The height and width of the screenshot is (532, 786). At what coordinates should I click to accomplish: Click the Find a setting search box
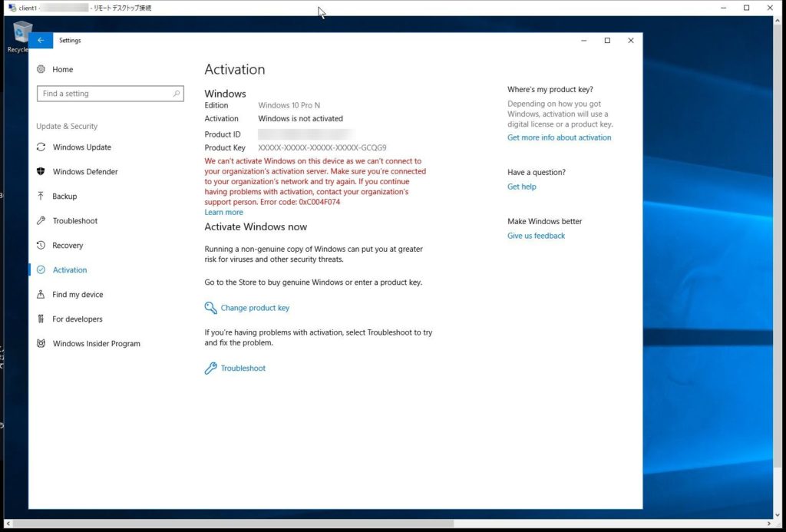[111, 93]
